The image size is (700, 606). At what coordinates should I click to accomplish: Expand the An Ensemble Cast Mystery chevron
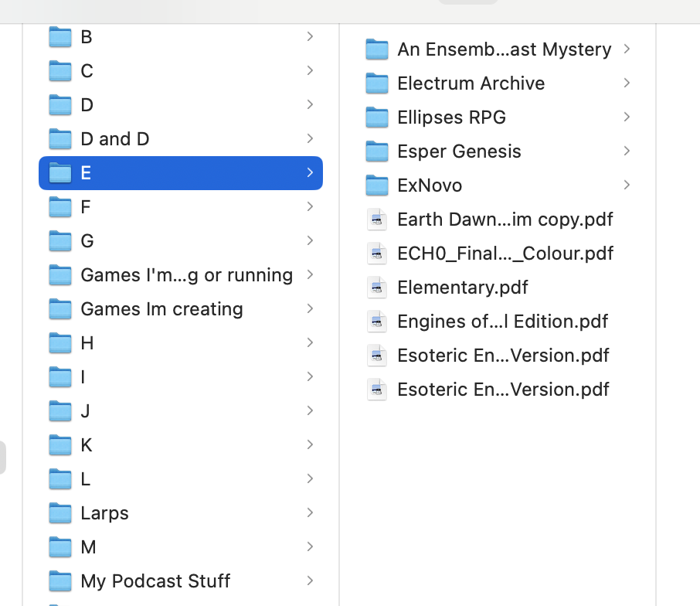(x=627, y=49)
